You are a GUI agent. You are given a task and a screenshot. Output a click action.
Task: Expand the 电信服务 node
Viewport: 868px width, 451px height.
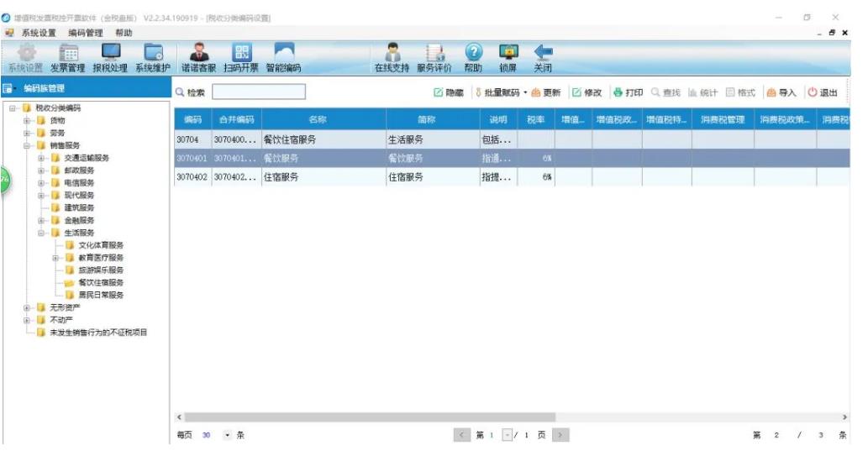click(x=41, y=182)
